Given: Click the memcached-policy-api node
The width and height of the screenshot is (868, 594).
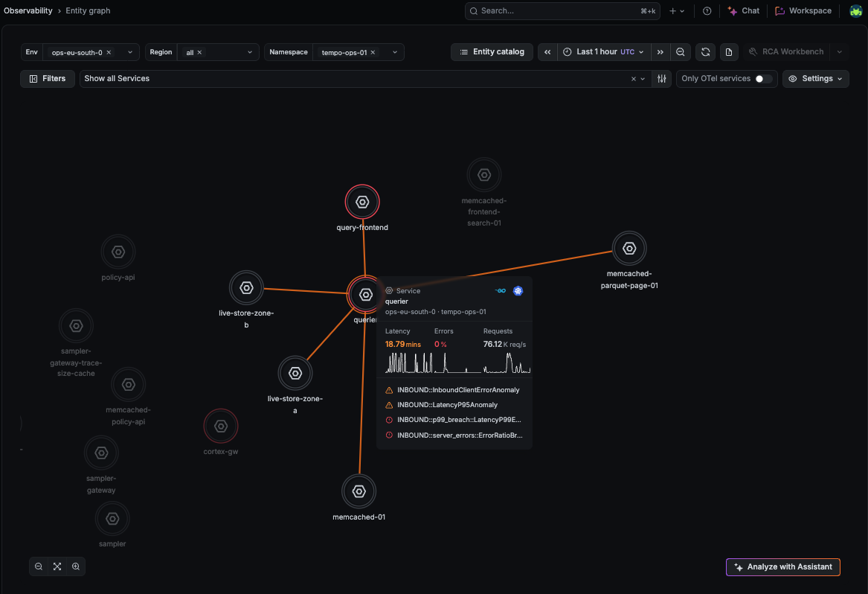Looking at the screenshot, I should [129, 385].
